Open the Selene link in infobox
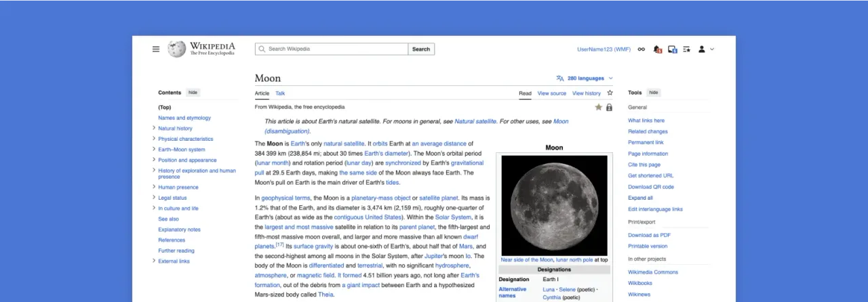The width and height of the screenshot is (868, 302). point(567,289)
